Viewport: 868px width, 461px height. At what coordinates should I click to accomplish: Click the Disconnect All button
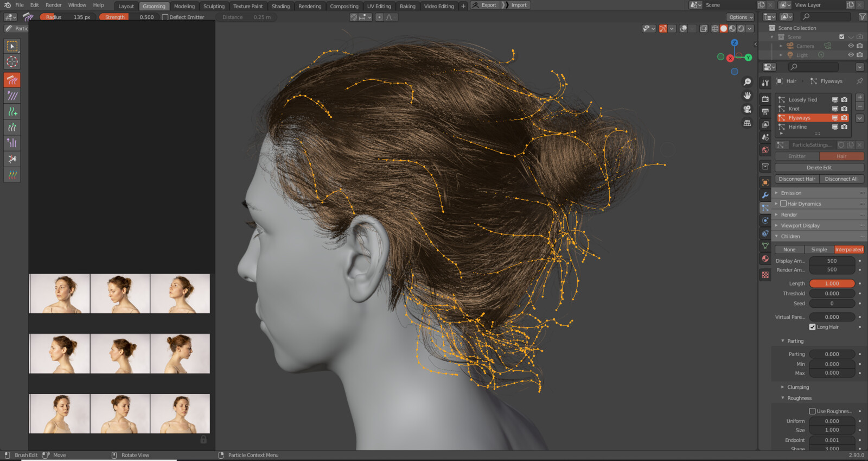[x=841, y=179]
